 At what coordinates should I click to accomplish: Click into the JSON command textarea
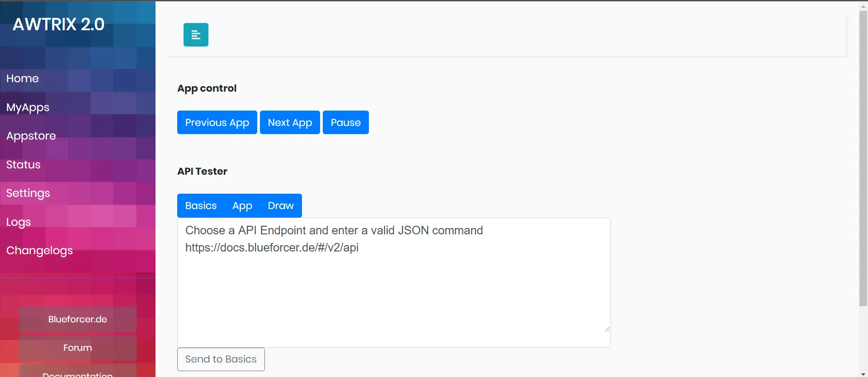pyautogui.click(x=393, y=289)
